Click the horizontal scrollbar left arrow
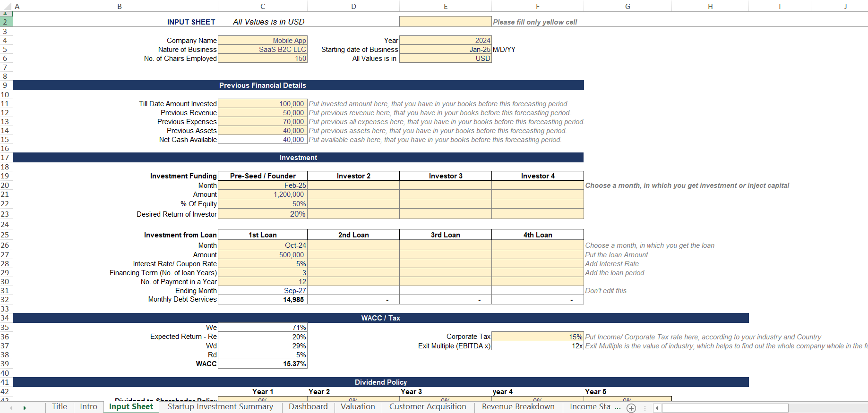Screen dimensions: 868x413 coord(657,408)
